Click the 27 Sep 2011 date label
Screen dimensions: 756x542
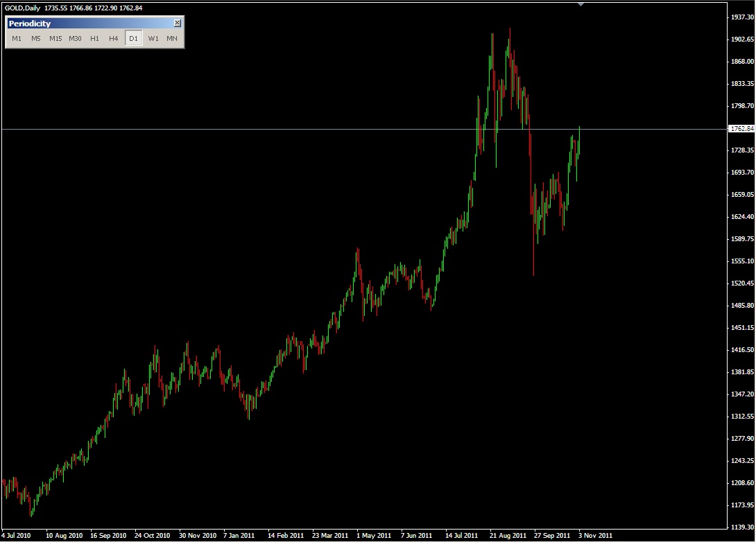pyautogui.click(x=552, y=535)
